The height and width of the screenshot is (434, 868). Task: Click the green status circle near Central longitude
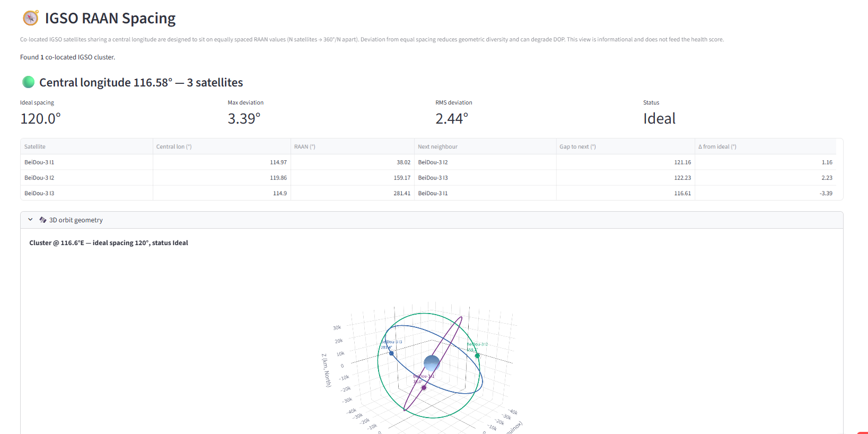point(29,82)
